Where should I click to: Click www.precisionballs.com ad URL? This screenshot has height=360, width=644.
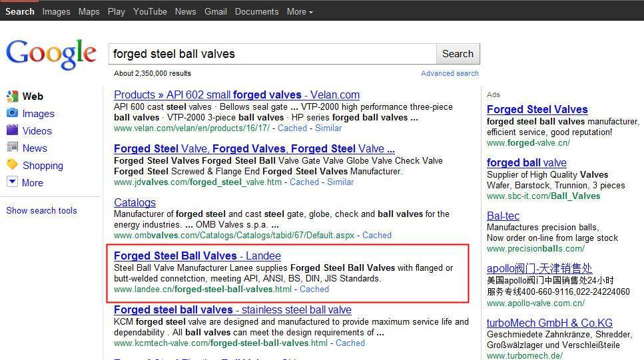click(535, 249)
